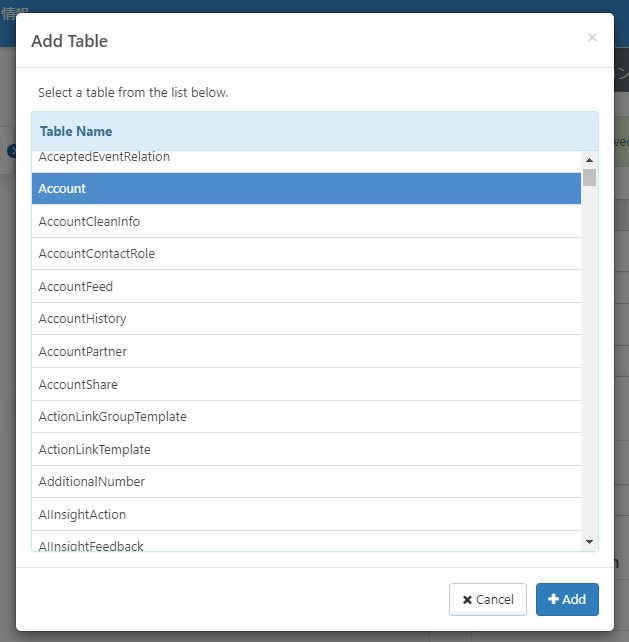The height and width of the screenshot is (642, 629).
Task: Select ActionLinkTemplate in the list
Action: pyautogui.click(x=306, y=450)
